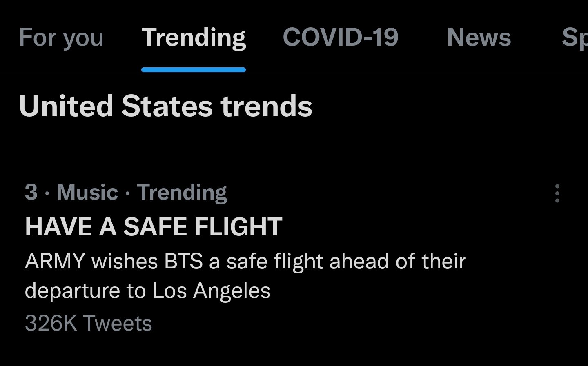Switch to the For you tab
This screenshot has height=366, width=588.
pyautogui.click(x=61, y=38)
